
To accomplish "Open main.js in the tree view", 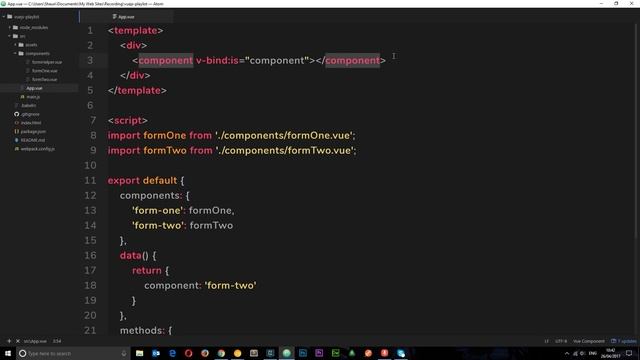I will 33,97.
